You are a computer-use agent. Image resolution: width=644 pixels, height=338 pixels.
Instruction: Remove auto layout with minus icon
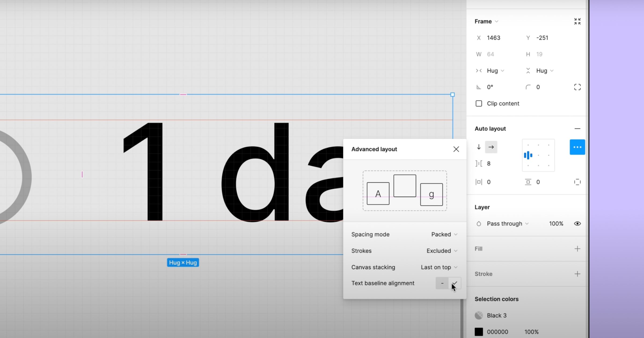pyautogui.click(x=577, y=129)
